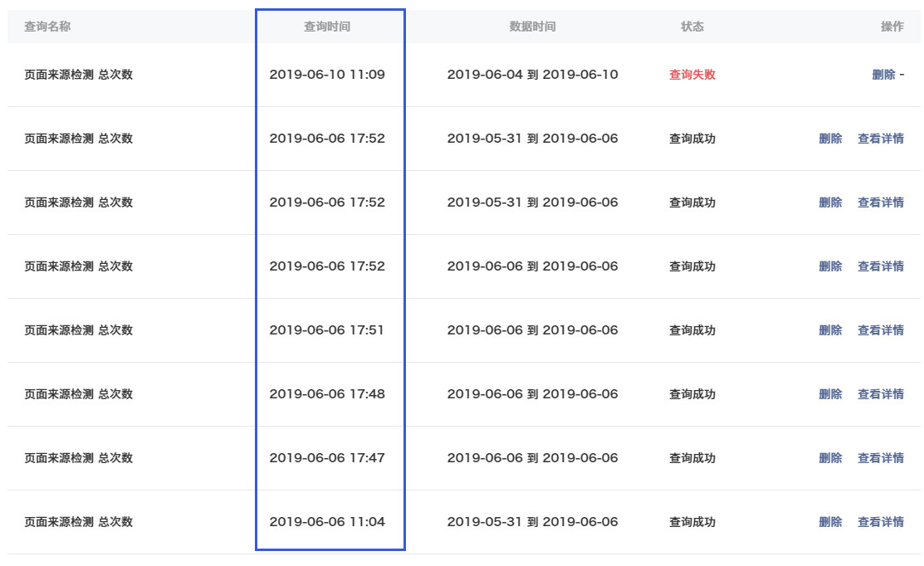Select the 2019-06-10 11:09 query time cell
The width and height of the screenshot is (924, 566).
[327, 75]
